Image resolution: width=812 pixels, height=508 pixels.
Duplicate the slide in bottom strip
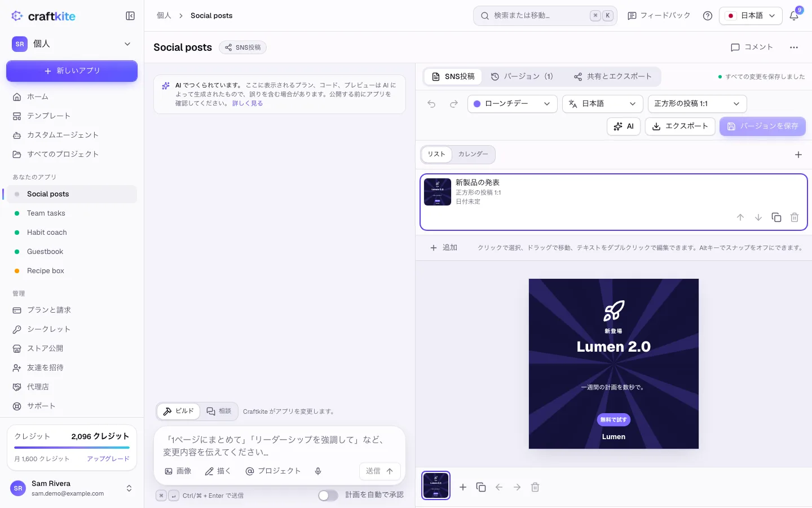click(481, 487)
